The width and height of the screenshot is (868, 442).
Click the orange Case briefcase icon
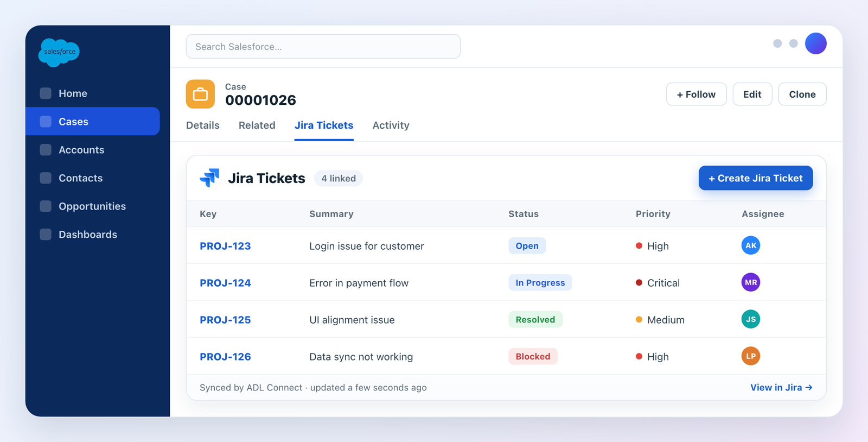[x=200, y=94]
